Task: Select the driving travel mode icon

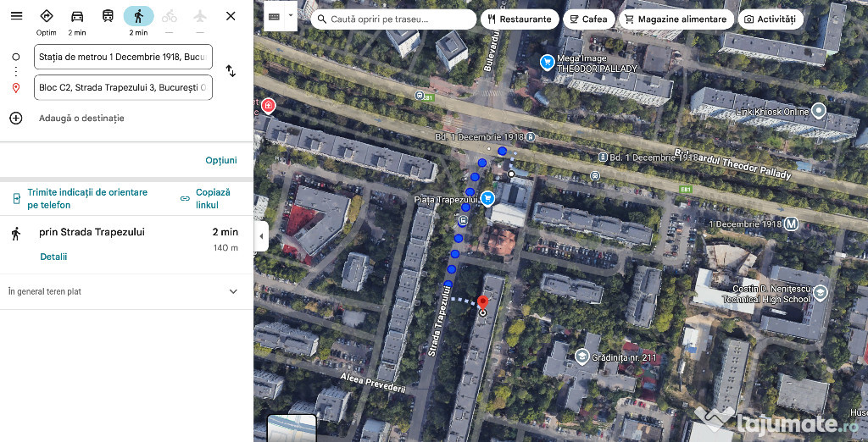Action: [x=77, y=16]
